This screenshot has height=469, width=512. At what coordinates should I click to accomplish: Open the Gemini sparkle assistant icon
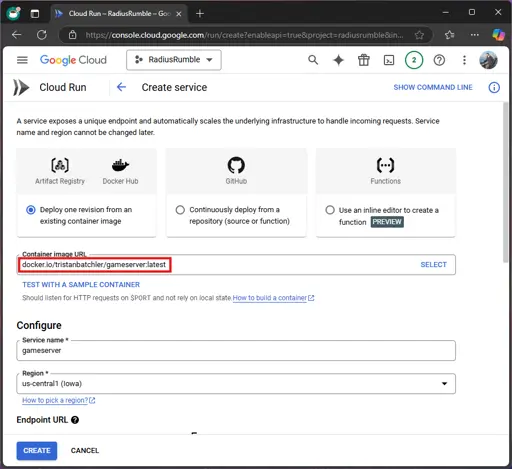pos(338,60)
